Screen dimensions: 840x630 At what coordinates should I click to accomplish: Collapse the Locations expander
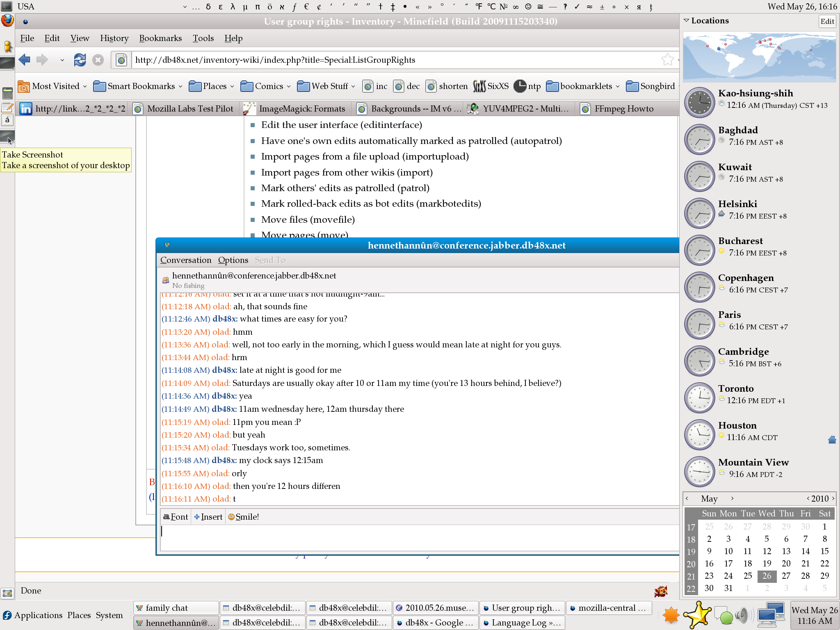coord(686,21)
